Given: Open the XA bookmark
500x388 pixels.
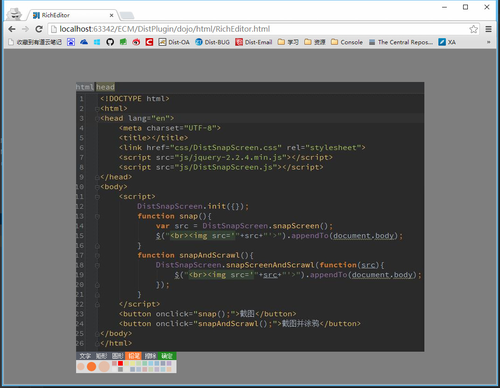Looking at the screenshot, I should (x=447, y=42).
